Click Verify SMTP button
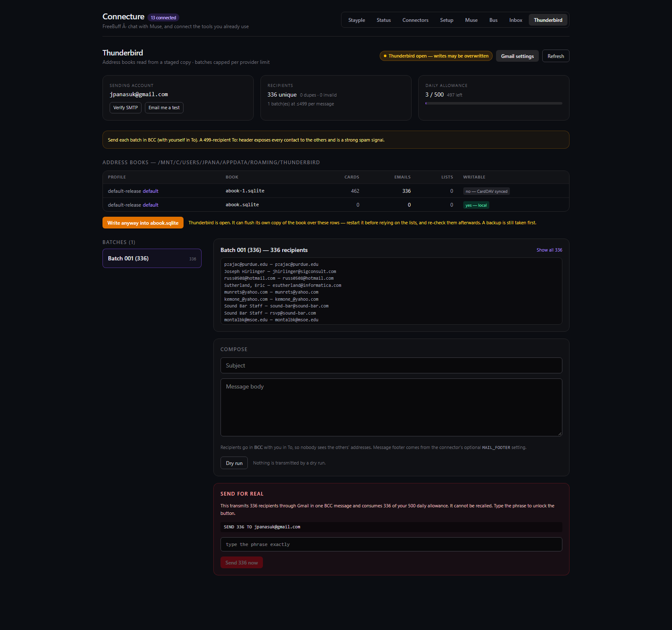 click(126, 108)
